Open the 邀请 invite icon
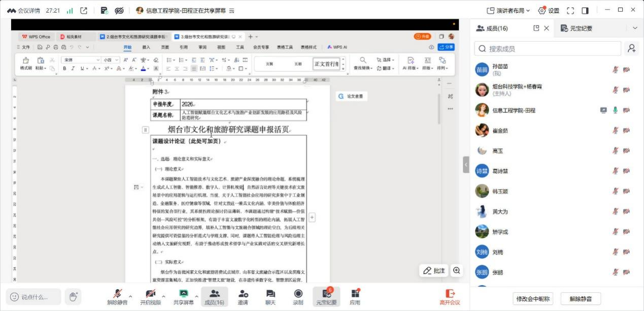Screen dimensions: 644x311 click(243, 297)
